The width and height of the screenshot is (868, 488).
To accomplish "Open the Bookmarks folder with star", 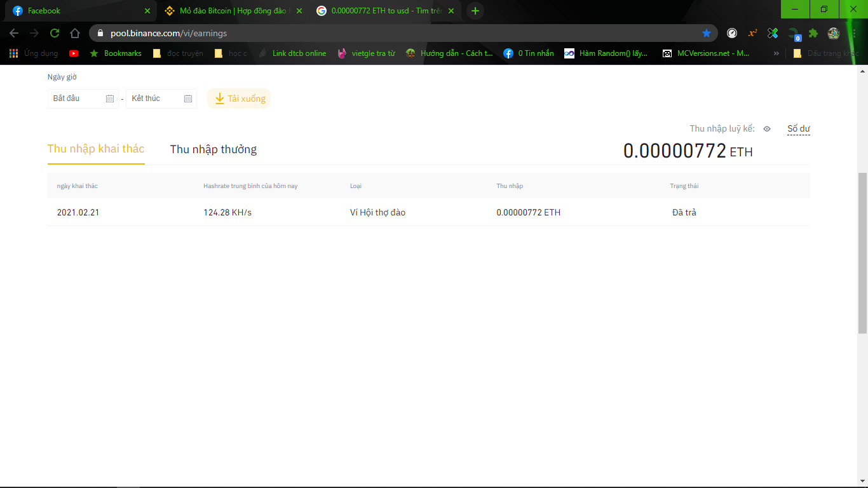I will click(x=116, y=53).
